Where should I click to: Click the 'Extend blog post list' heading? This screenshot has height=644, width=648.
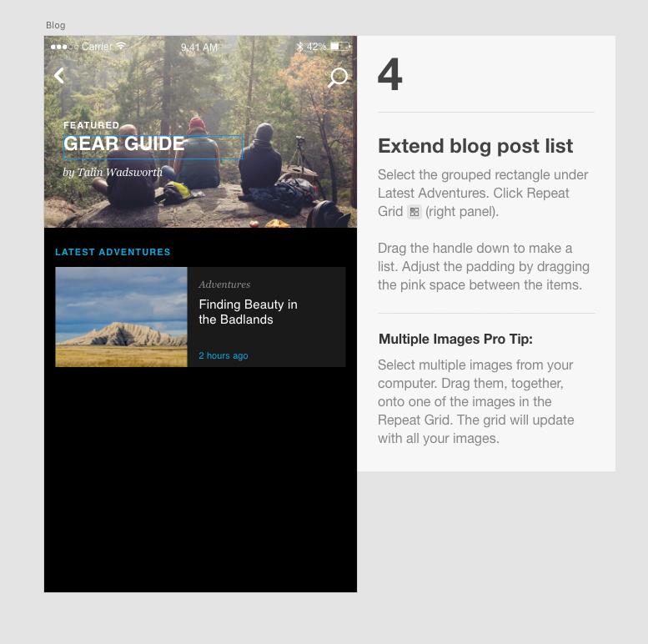click(475, 146)
